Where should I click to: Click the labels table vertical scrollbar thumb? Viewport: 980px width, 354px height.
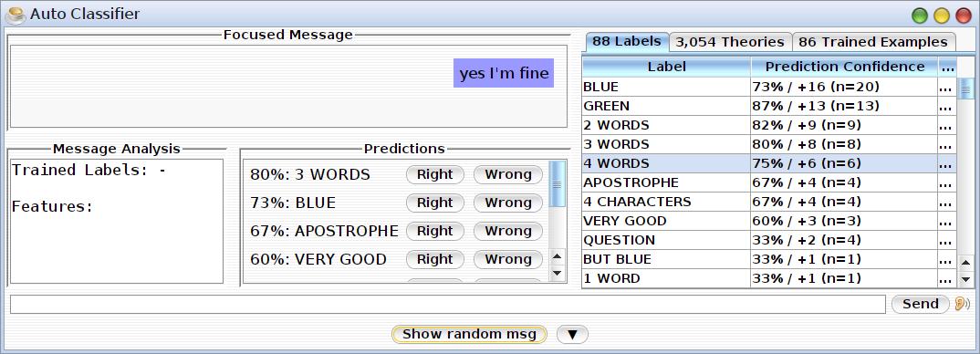(966, 88)
